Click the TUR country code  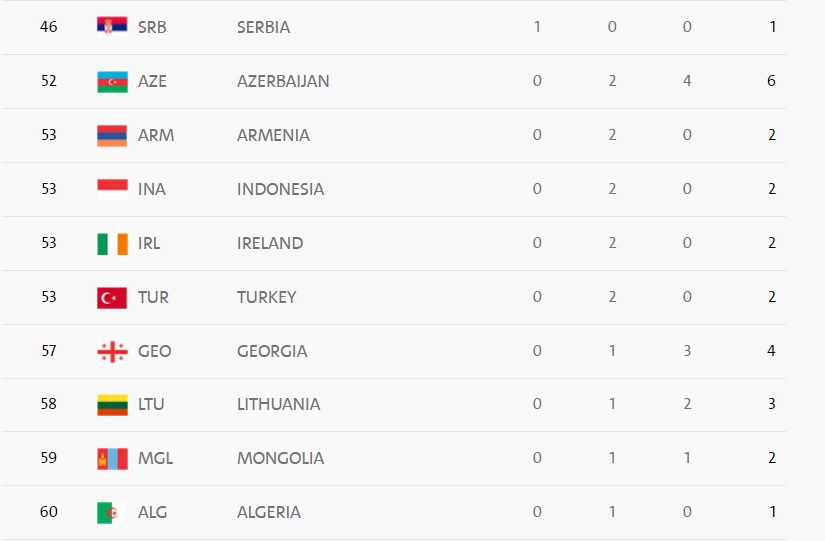pyautogui.click(x=153, y=297)
